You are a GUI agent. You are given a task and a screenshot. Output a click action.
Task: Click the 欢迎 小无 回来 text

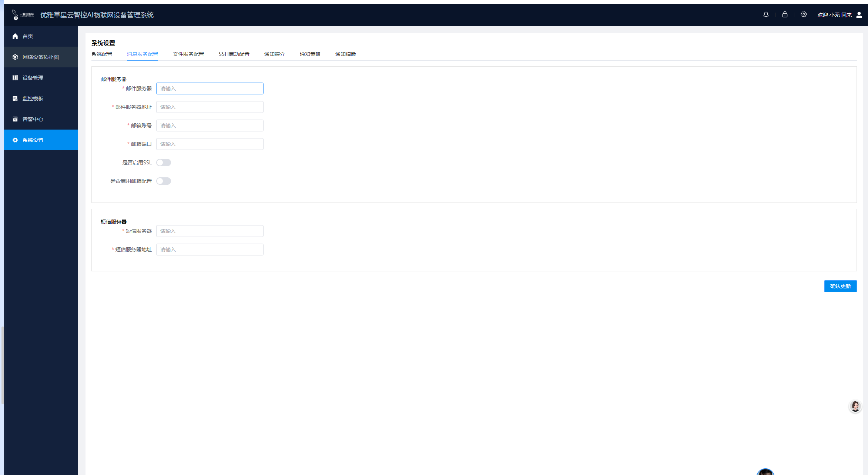click(834, 15)
